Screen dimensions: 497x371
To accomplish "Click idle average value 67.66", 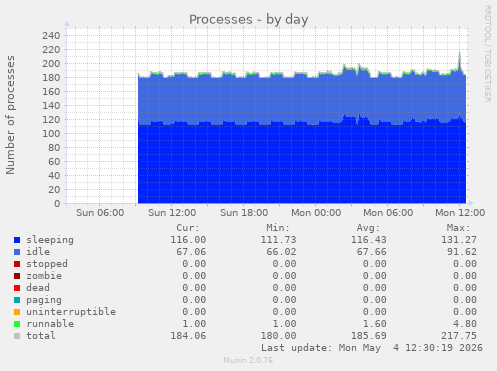I will click(x=372, y=252).
